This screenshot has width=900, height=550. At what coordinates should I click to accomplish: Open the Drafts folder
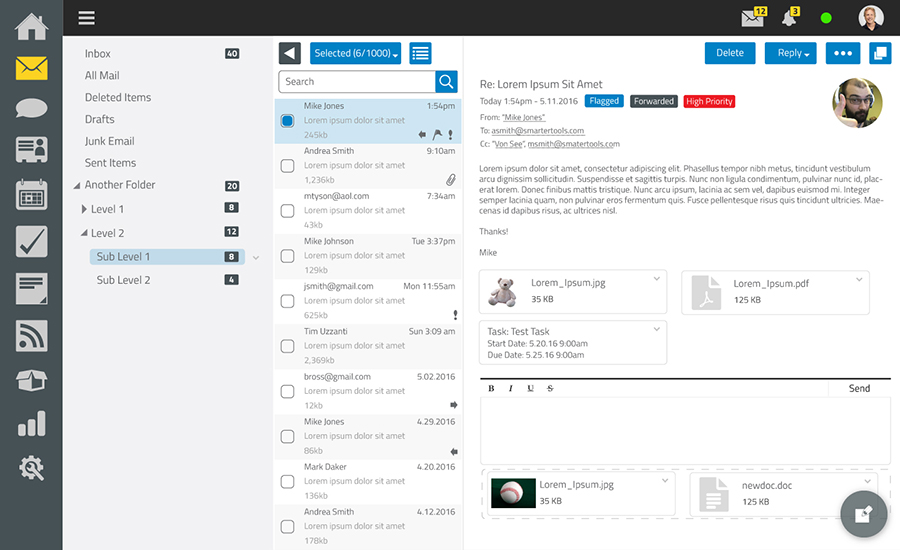[x=100, y=119]
